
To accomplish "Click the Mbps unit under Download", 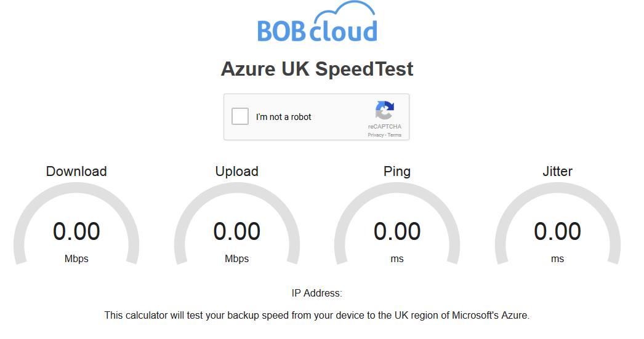I will (76, 259).
